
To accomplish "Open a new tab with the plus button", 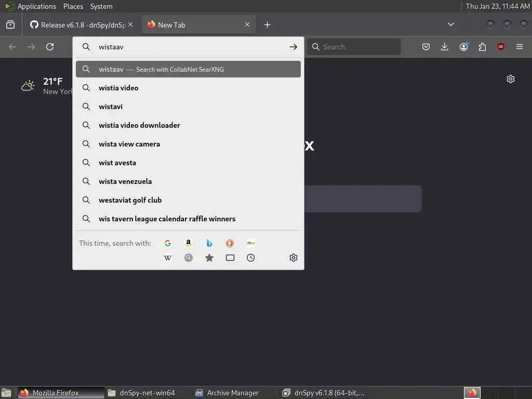I will pyautogui.click(x=268, y=25).
